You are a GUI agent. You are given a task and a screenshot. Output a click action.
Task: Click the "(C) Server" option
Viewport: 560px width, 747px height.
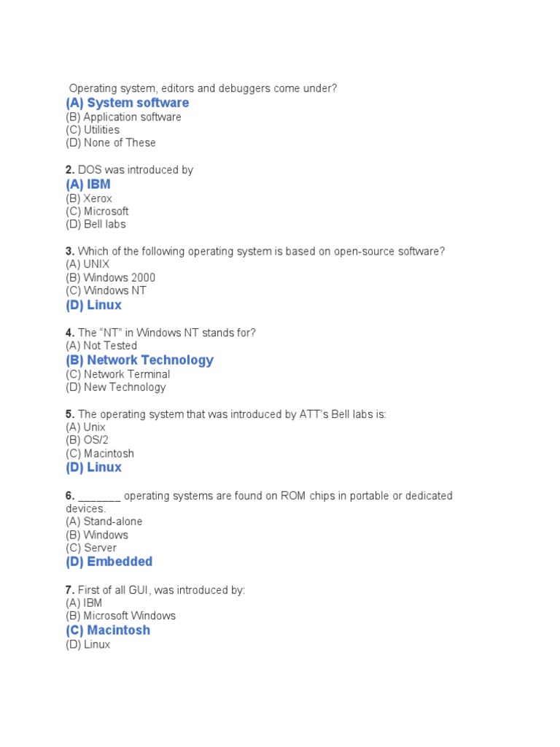pos(91,548)
